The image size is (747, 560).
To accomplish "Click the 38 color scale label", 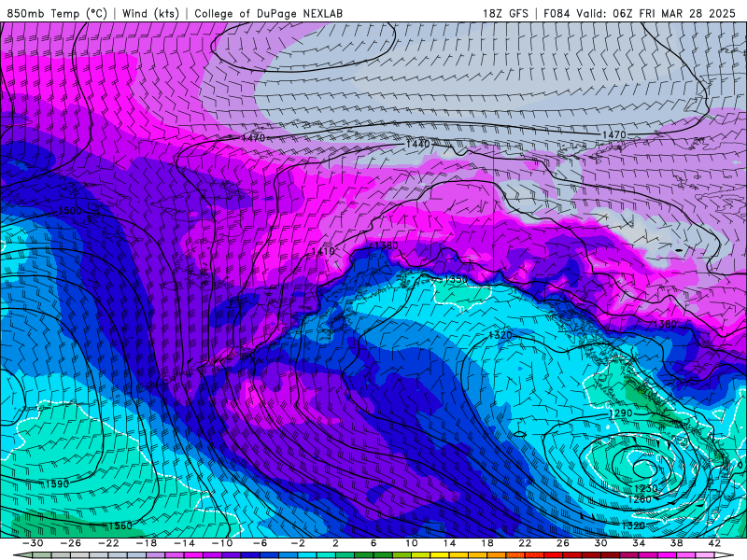I will [676, 543].
